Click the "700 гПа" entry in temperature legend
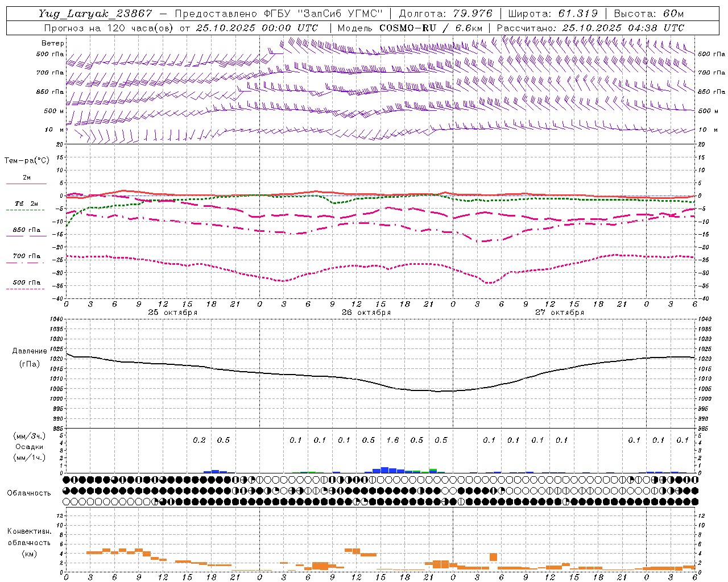 (26, 256)
